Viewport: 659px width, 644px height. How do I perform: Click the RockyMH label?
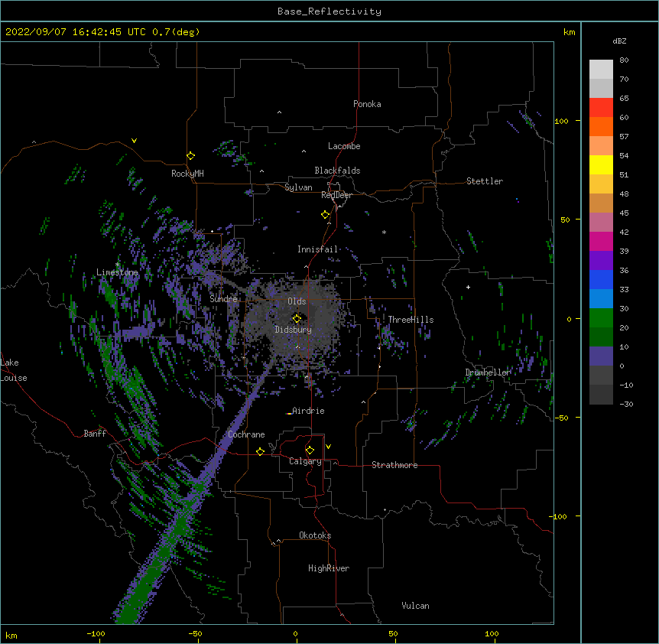(187, 174)
